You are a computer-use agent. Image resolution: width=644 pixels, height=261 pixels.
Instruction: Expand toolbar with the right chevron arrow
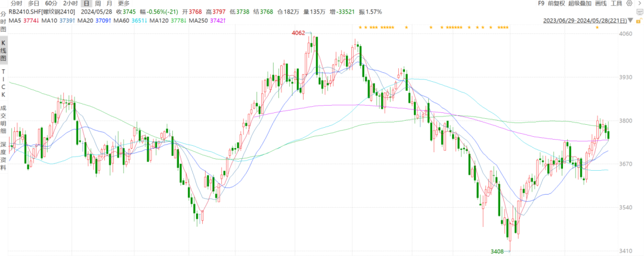point(639,4)
